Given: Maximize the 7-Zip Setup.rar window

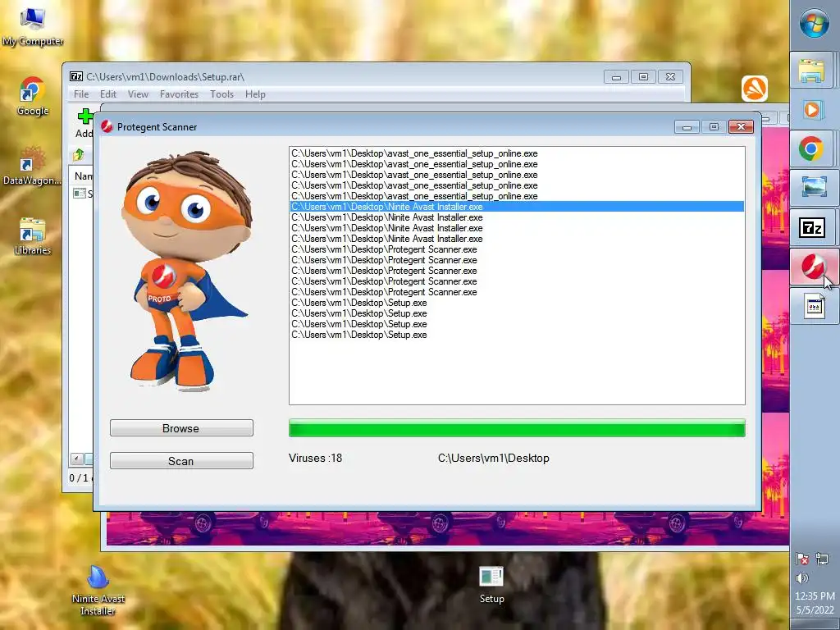Looking at the screenshot, I should (x=643, y=77).
